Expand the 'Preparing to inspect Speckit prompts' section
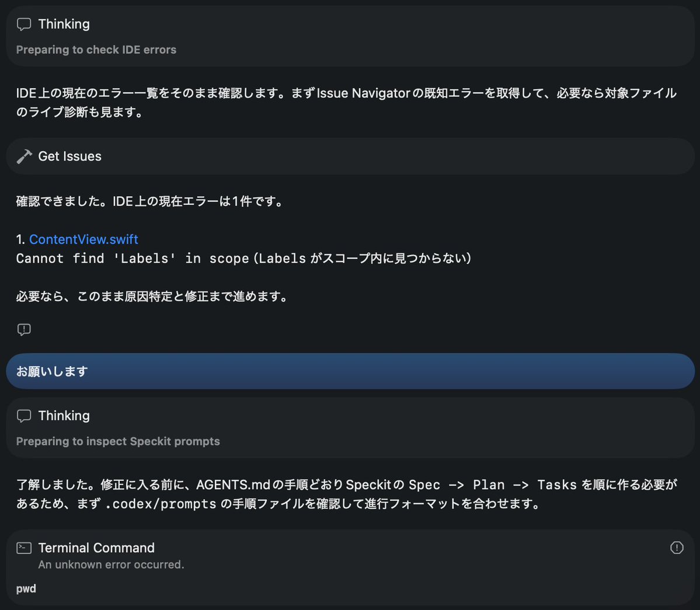Screen dimensions: 700x610 coord(117,441)
